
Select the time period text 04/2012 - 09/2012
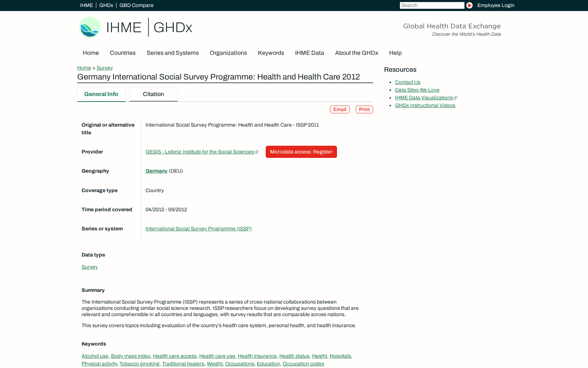pos(166,209)
